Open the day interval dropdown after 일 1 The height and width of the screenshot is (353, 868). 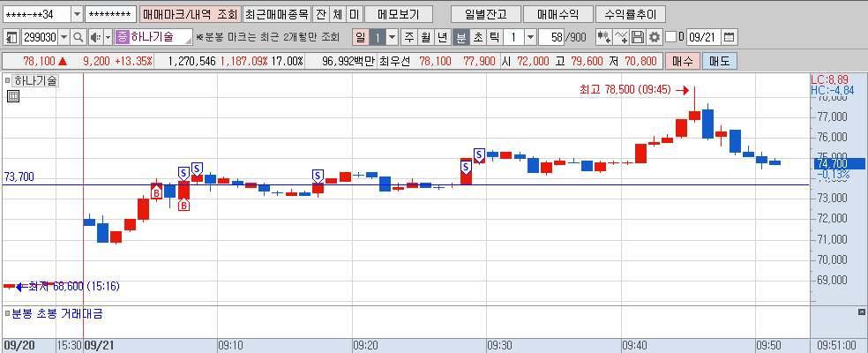[392, 38]
